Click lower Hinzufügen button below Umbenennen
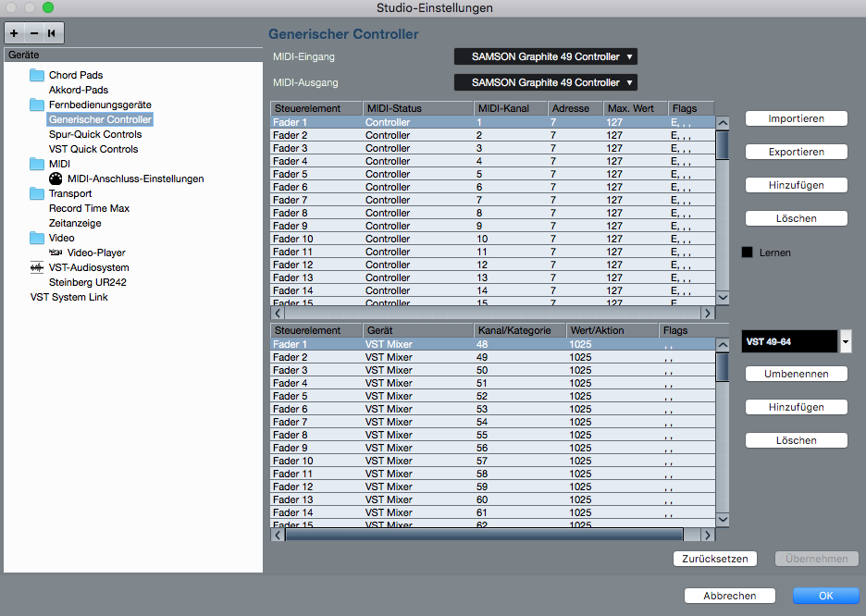This screenshot has width=866, height=616. 796,407
